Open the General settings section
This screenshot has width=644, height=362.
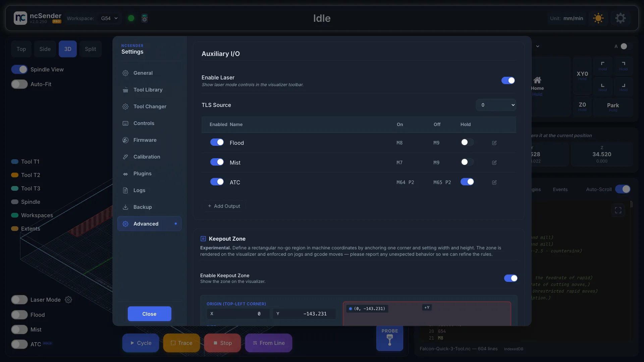coord(149,73)
